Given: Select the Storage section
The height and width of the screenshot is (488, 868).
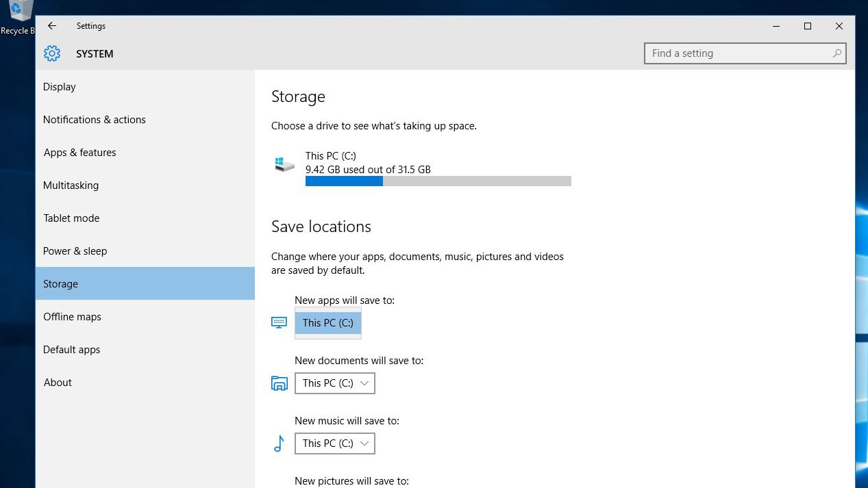Looking at the screenshot, I should click(145, 283).
